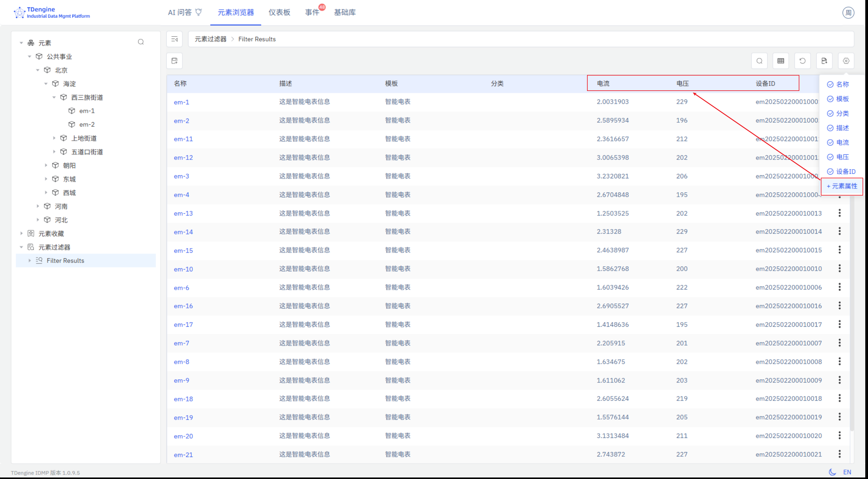Switch to table view icon
The image size is (868, 479).
click(x=781, y=61)
